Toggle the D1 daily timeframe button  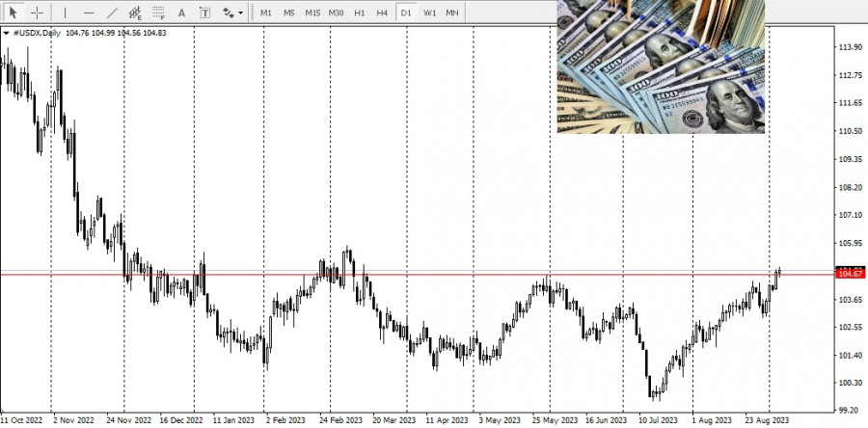coord(406,13)
